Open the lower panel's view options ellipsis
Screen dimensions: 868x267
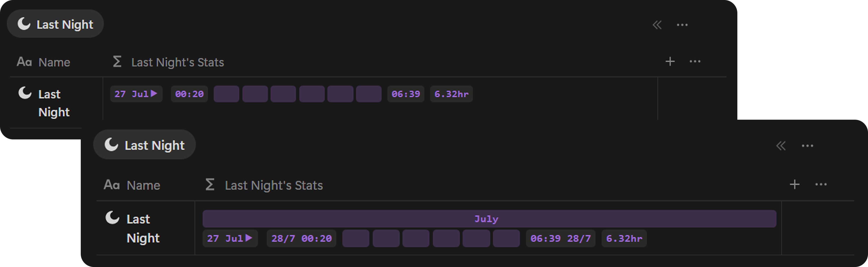807,146
